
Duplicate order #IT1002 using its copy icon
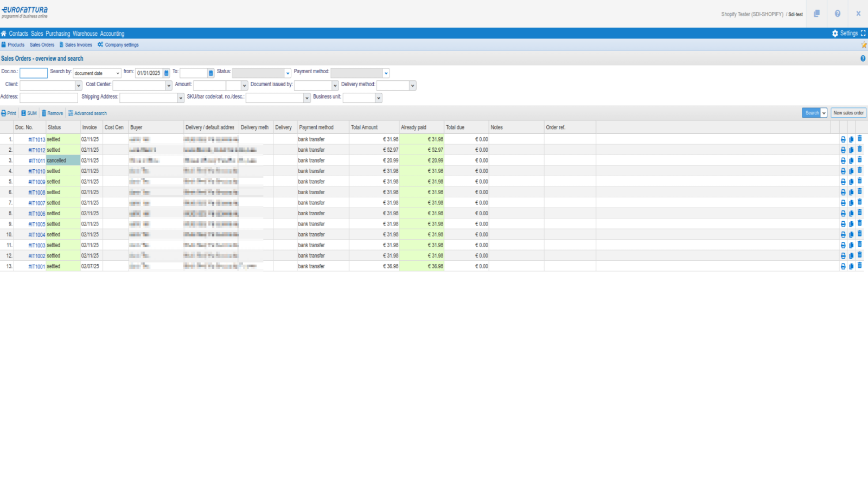coord(851,256)
